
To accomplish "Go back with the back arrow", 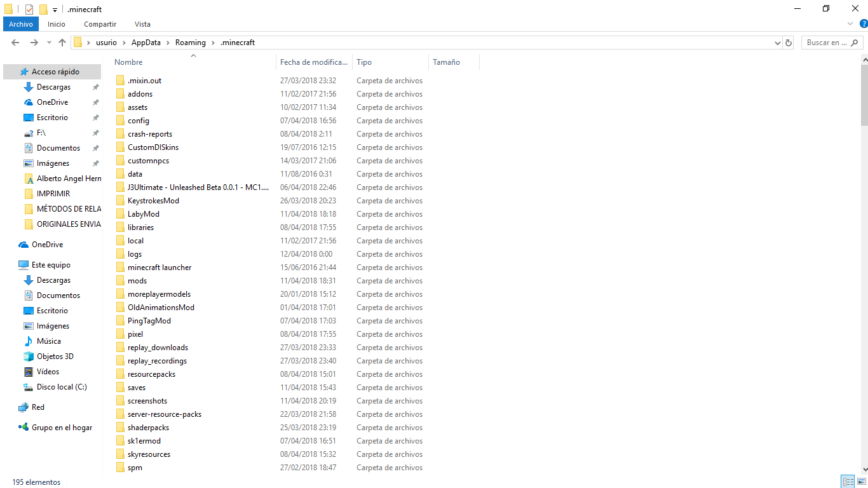I will (x=16, y=43).
